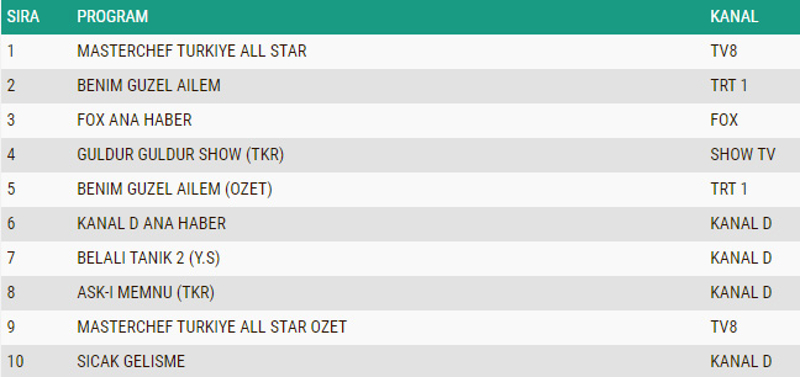Select BENIM GUZEL AILEM (OZET) row
This screenshot has width=800, height=377.
coord(400,189)
